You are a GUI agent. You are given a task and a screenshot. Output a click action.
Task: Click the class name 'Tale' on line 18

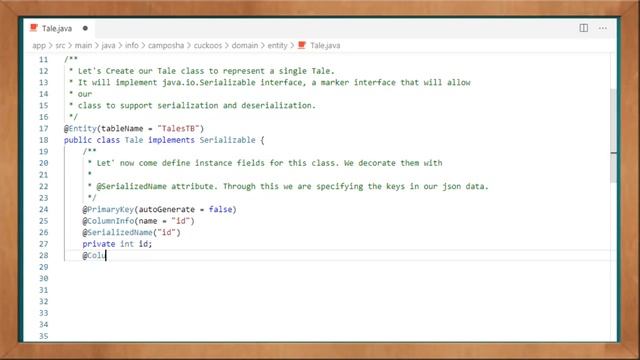pyautogui.click(x=134, y=140)
